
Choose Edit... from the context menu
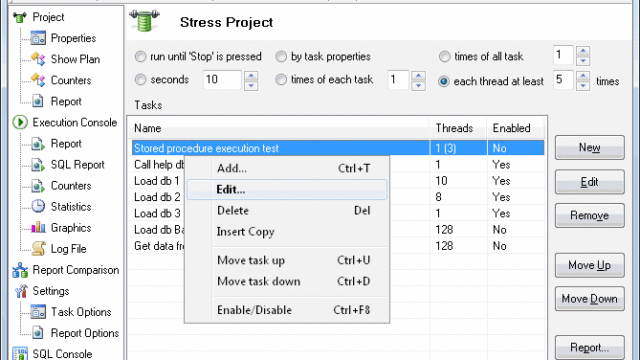287,189
